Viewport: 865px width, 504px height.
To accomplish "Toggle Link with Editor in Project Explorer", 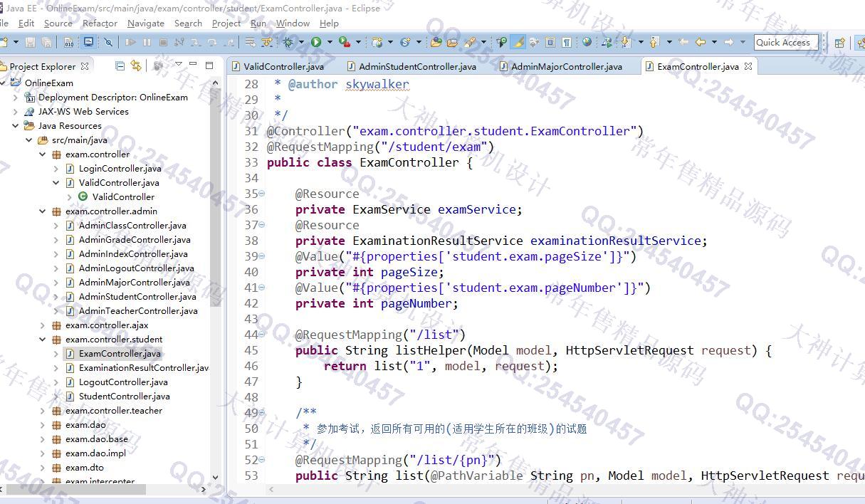I will (x=135, y=66).
